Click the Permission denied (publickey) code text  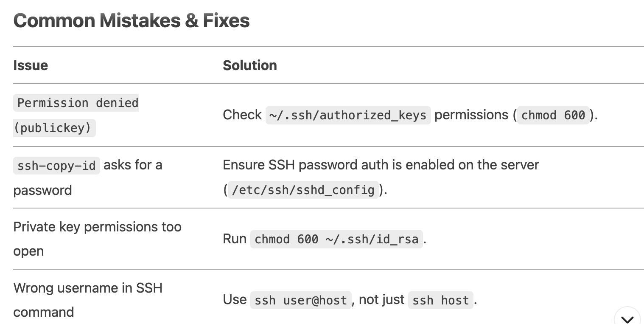click(x=76, y=115)
